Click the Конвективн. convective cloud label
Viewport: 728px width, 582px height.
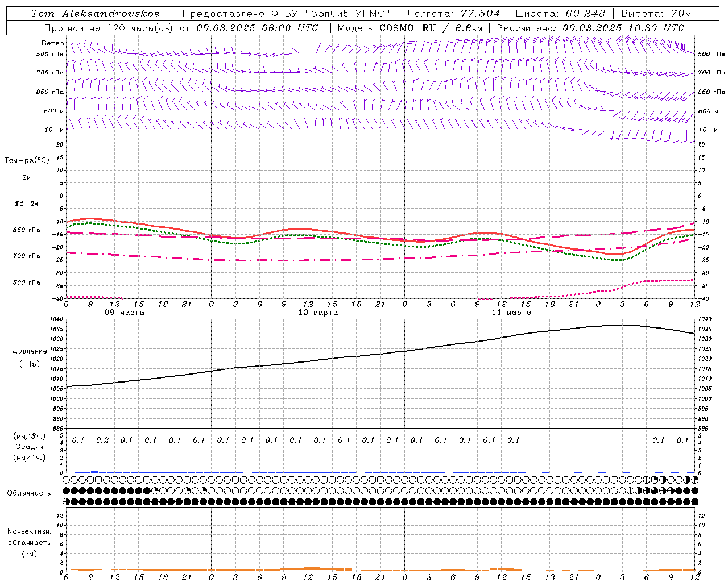pyautogui.click(x=29, y=531)
